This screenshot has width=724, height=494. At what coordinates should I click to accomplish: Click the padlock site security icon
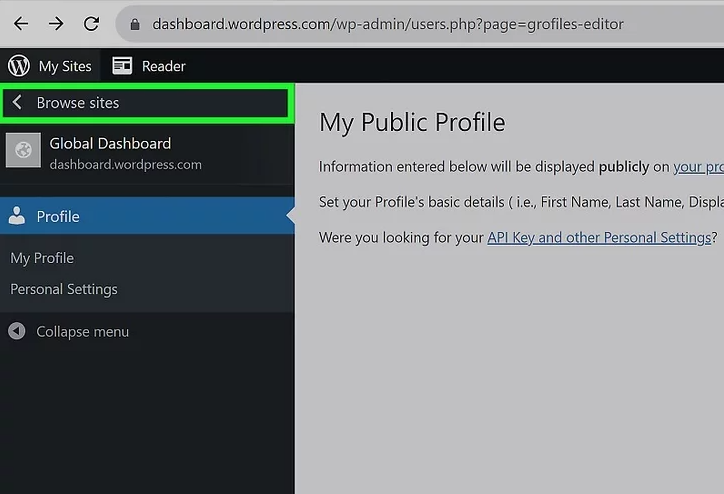click(x=135, y=24)
